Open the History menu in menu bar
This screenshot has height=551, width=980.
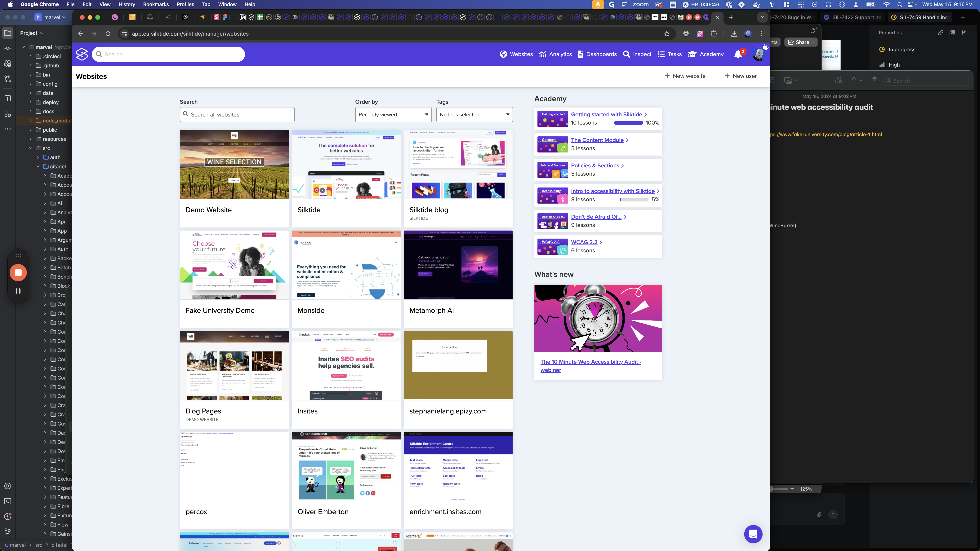127,5
